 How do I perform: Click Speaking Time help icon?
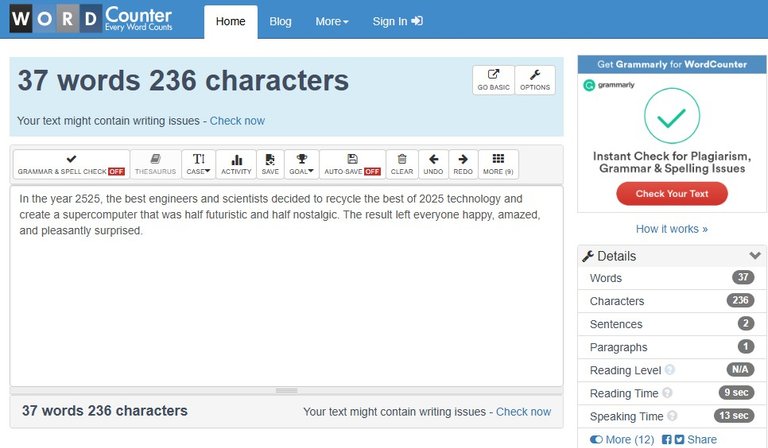(672, 416)
